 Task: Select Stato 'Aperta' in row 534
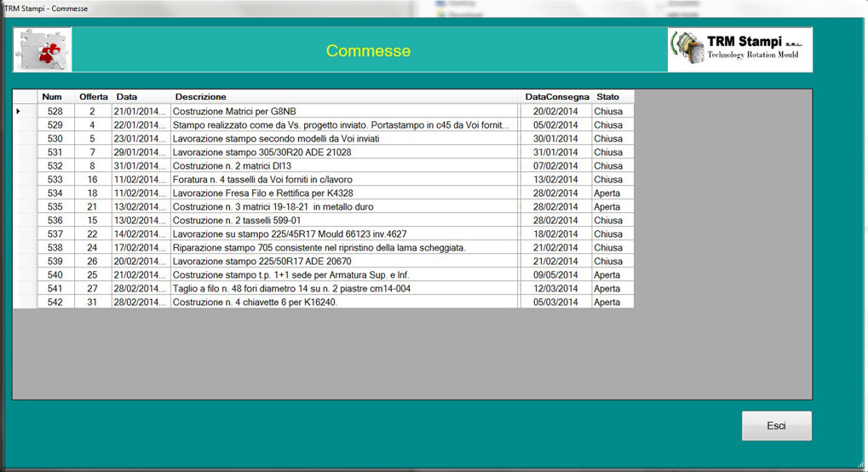612,193
